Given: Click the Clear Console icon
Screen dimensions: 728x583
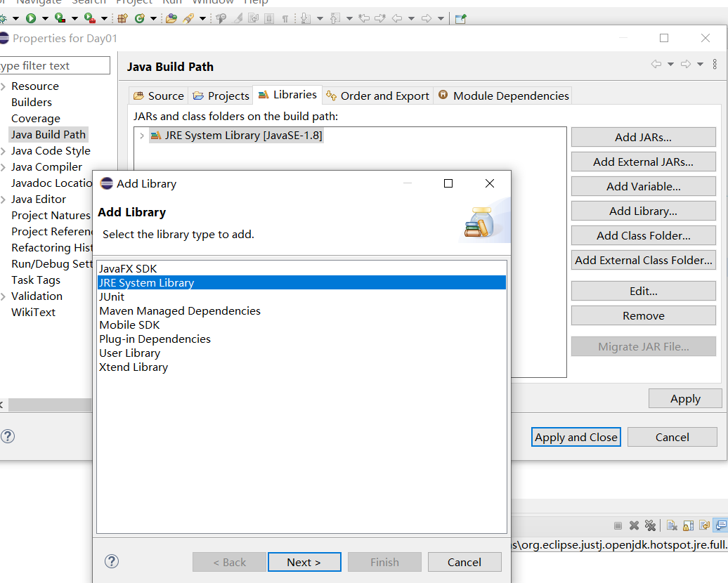Looking at the screenshot, I should [672, 525].
